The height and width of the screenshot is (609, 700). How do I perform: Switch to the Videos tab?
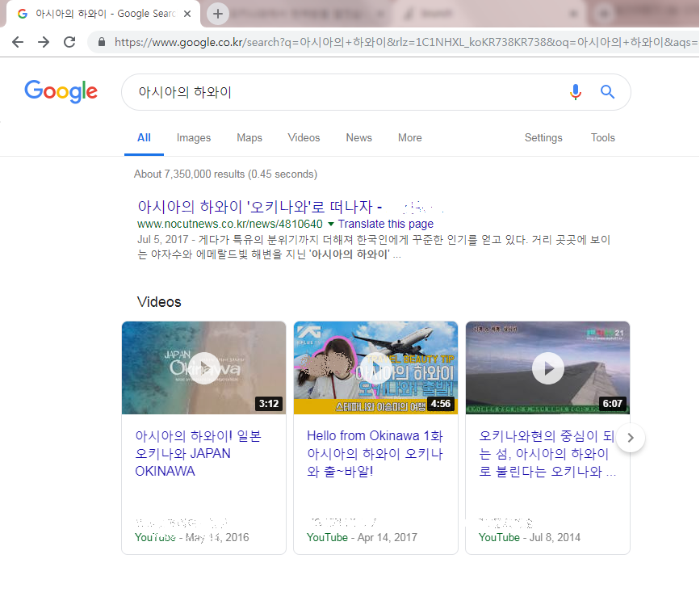(x=304, y=137)
